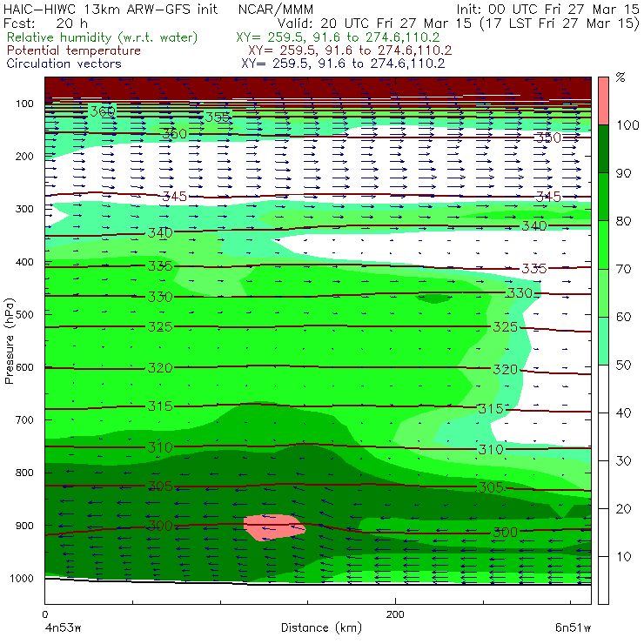Select the 'NCAR/MMM' header text
Screen dimensions: 644x644
click(x=276, y=10)
